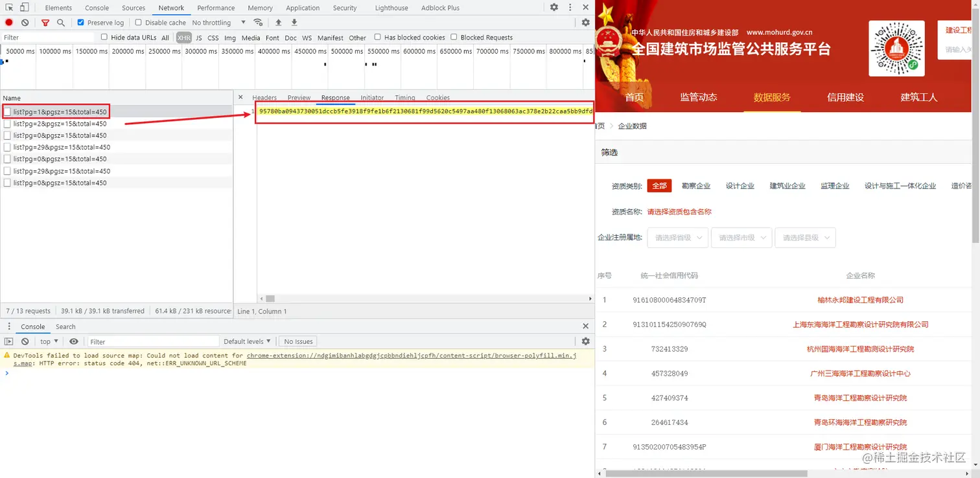Open company link 榆林永邦建设工程有限公司
Viewport: 980px width, 478px height.
pyautogui.click(x=860, y=300)
